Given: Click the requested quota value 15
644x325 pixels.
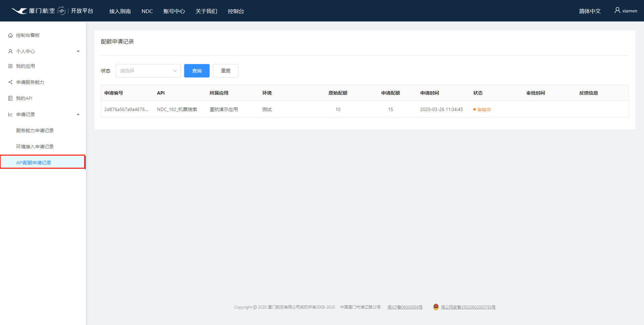Looking at the screenshot, I should [390, 109].
